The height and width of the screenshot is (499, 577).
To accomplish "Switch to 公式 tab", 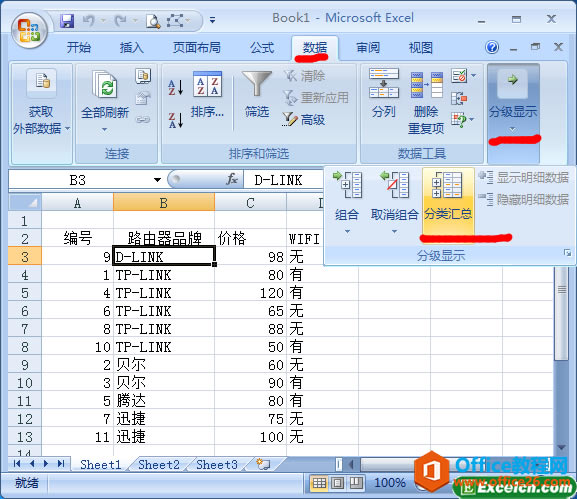I will point(262,48).
